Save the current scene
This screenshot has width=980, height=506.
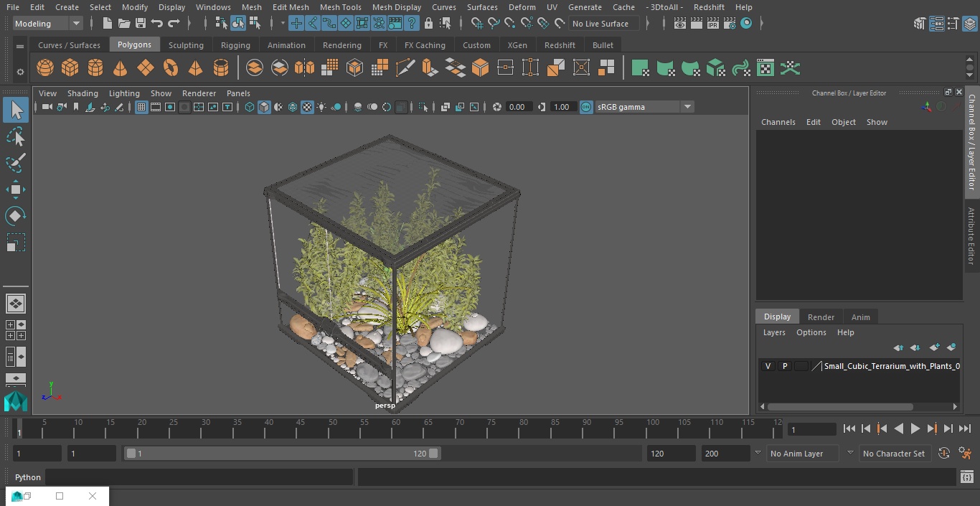[x=141, y=24]
